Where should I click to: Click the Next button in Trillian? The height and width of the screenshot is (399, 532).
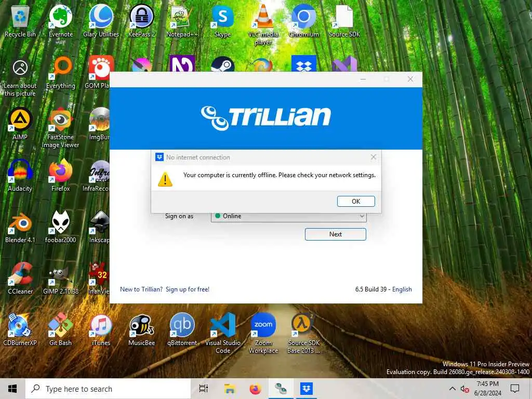(x=335, y=234)
